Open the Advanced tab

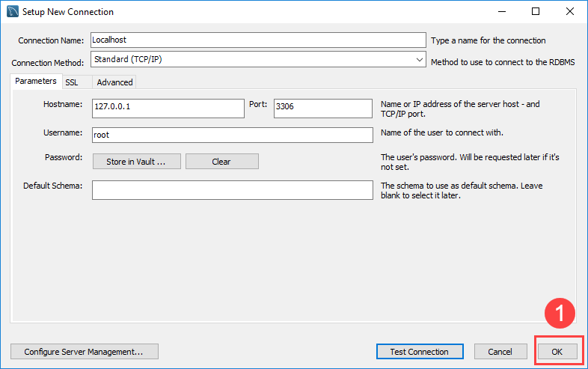click(x=114, y=82)
